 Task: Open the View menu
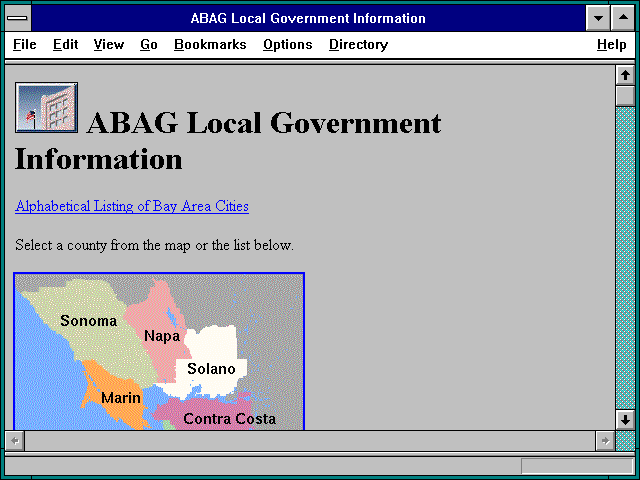tap(109, 44)
